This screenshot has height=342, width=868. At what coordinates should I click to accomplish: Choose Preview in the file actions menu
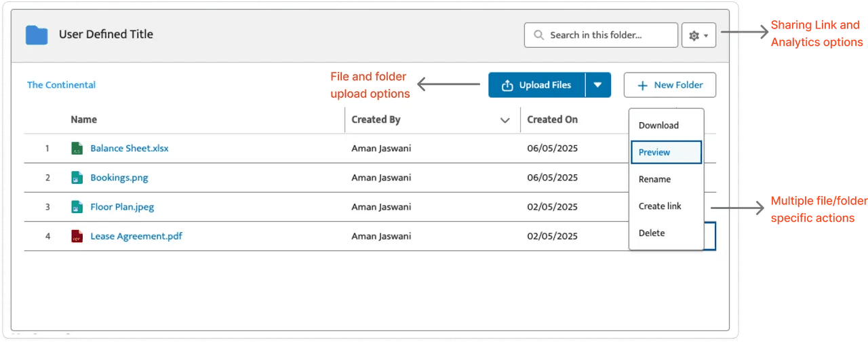coord(666,152)
